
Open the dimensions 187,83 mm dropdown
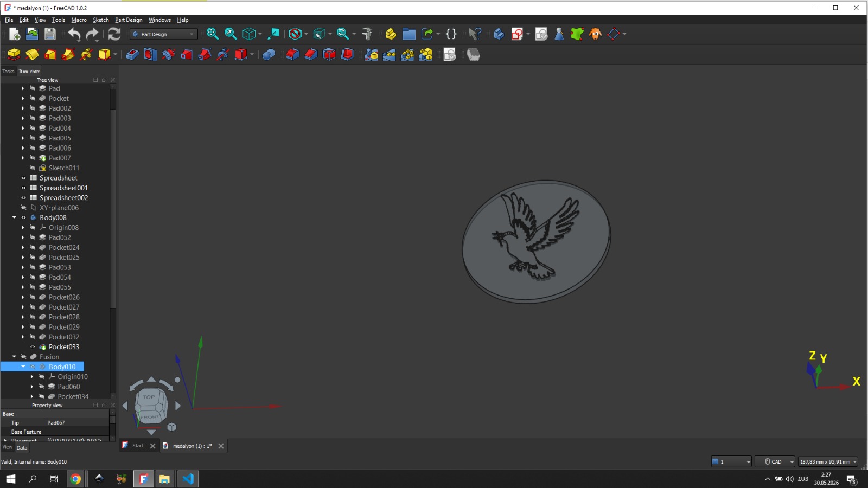pos(828,461)
